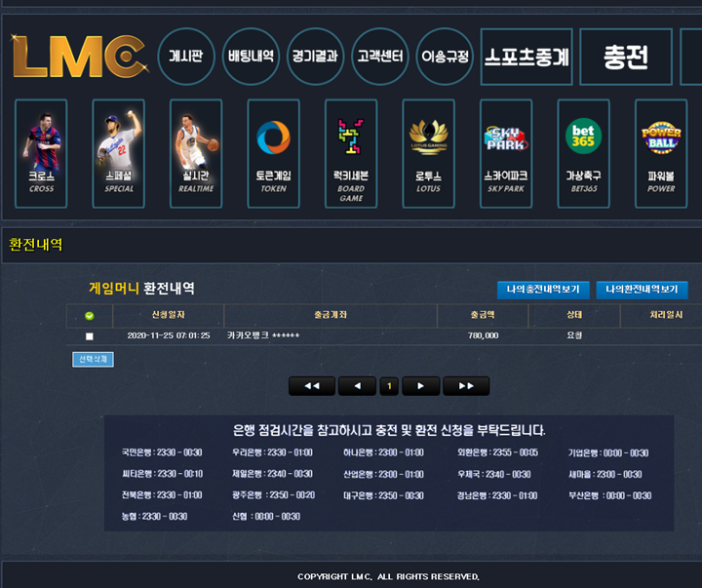Go to next page arrow
702x588 pixels.
pos(421,386)
